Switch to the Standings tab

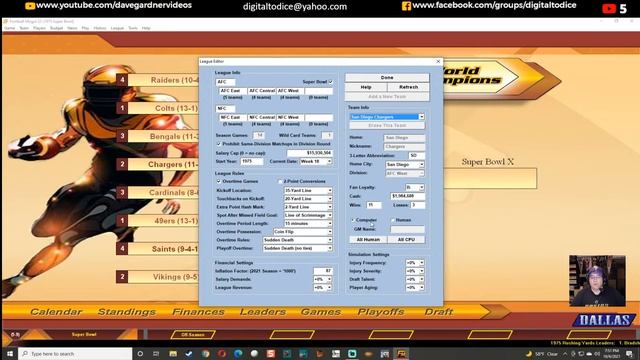tap(127, 312)
